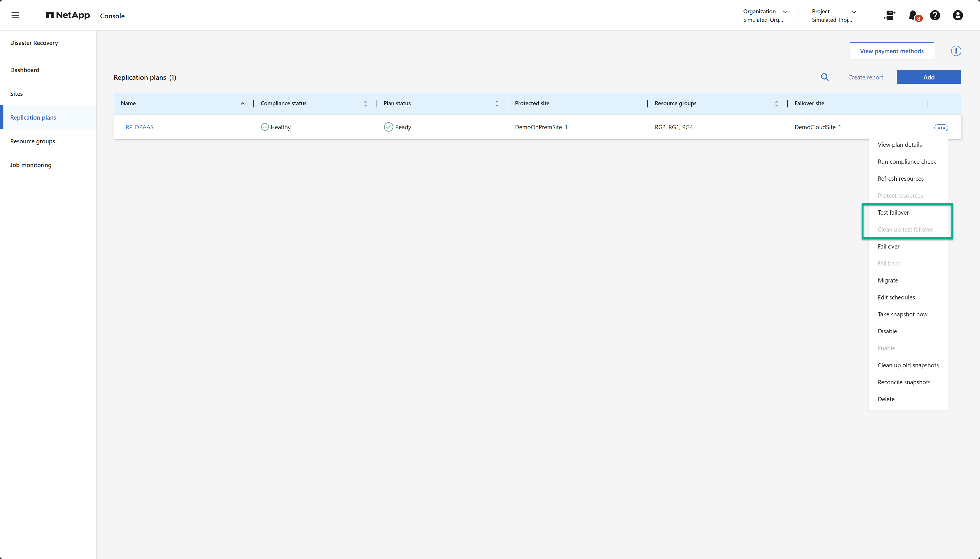Click the agents server icon in the header
This screenshot has width=980, height=559.
[889, 15]
